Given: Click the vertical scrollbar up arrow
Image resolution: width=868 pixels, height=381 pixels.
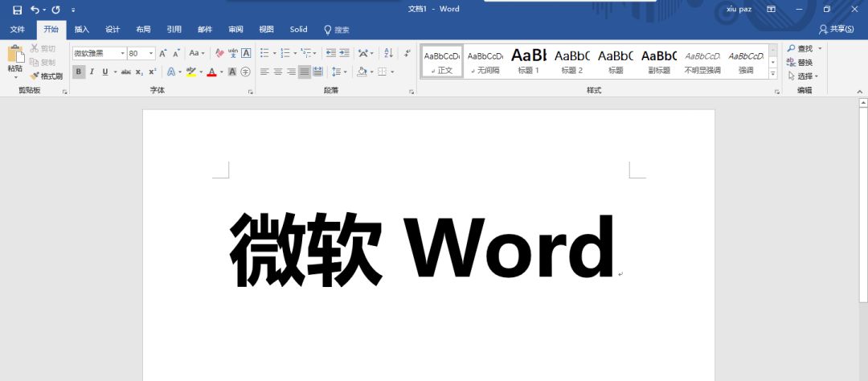Looking at the screenshot, I should tap(863, 102).
